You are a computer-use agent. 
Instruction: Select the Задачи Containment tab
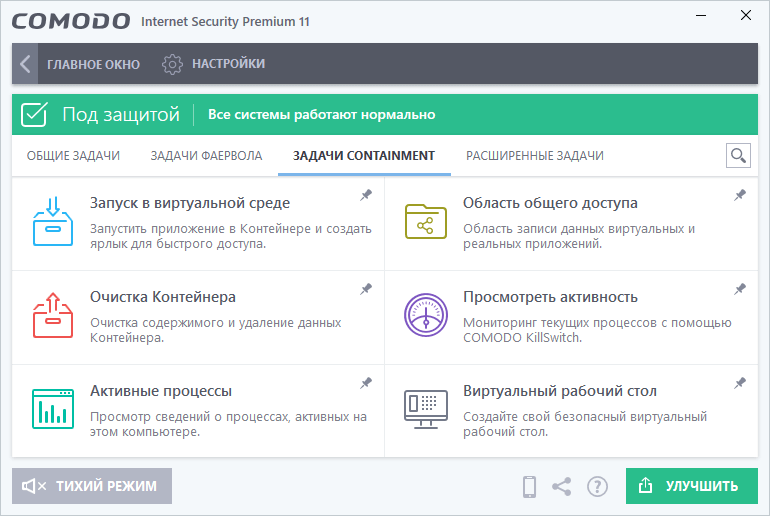(x=364, y=156)
